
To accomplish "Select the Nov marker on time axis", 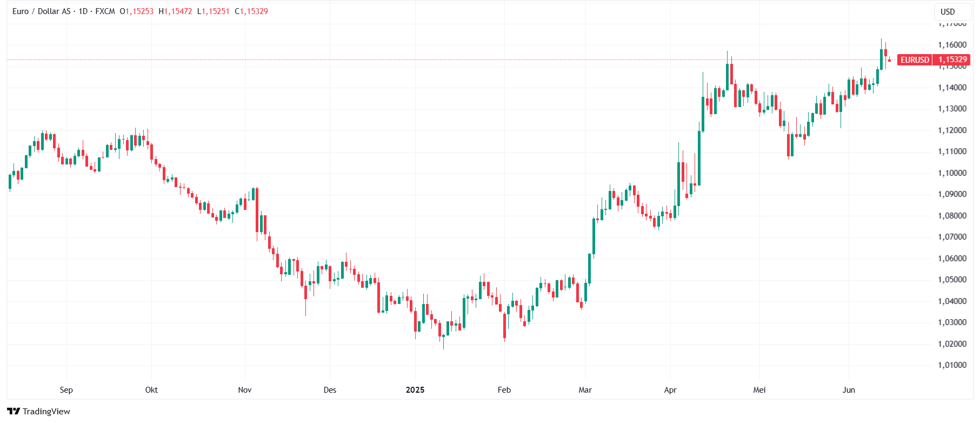I will (245, 390).
